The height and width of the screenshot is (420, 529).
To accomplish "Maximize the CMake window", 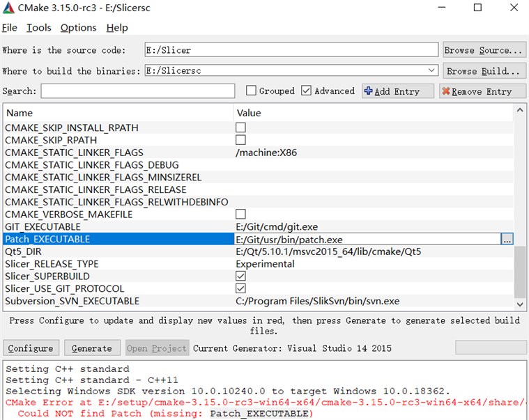I will click(477, 8).
